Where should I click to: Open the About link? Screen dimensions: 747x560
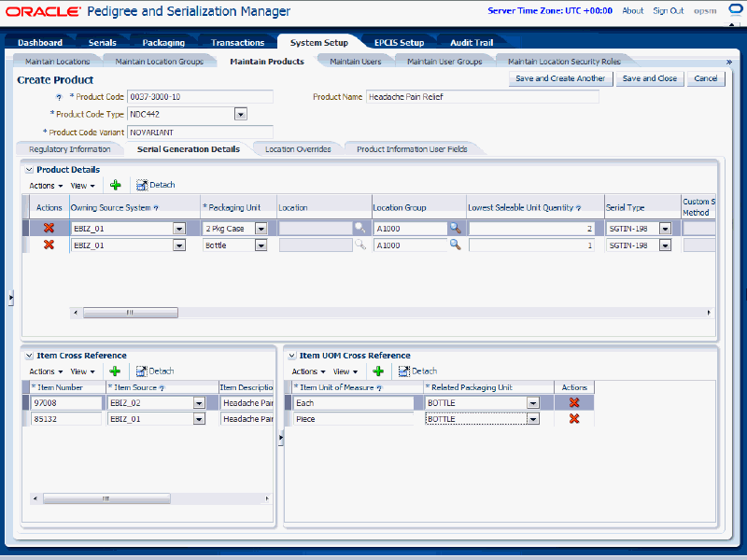[633, 10]
